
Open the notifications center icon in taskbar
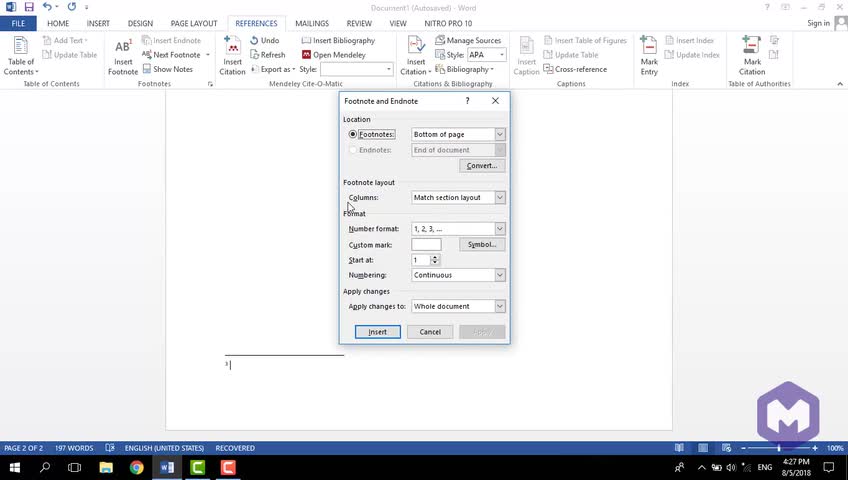tap(828, 468)
